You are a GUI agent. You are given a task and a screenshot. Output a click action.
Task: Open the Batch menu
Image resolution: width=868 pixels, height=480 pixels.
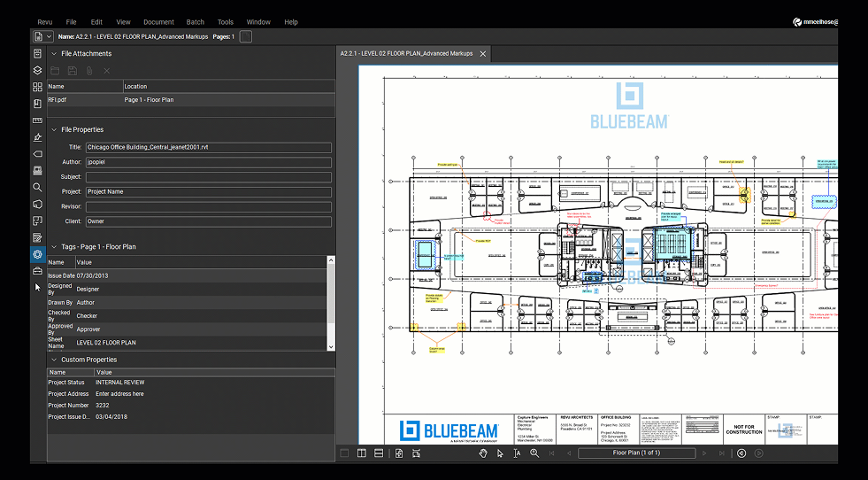click(x=196, y=22)
